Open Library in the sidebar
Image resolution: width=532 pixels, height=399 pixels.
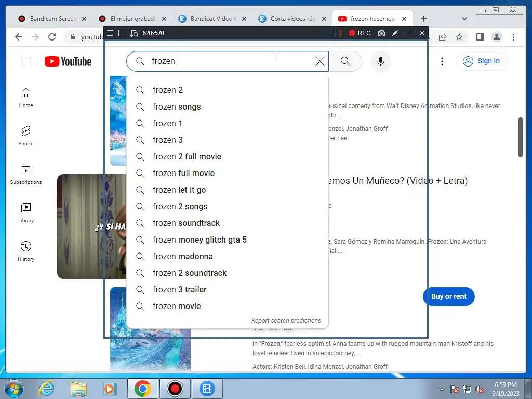pos(26,212)
